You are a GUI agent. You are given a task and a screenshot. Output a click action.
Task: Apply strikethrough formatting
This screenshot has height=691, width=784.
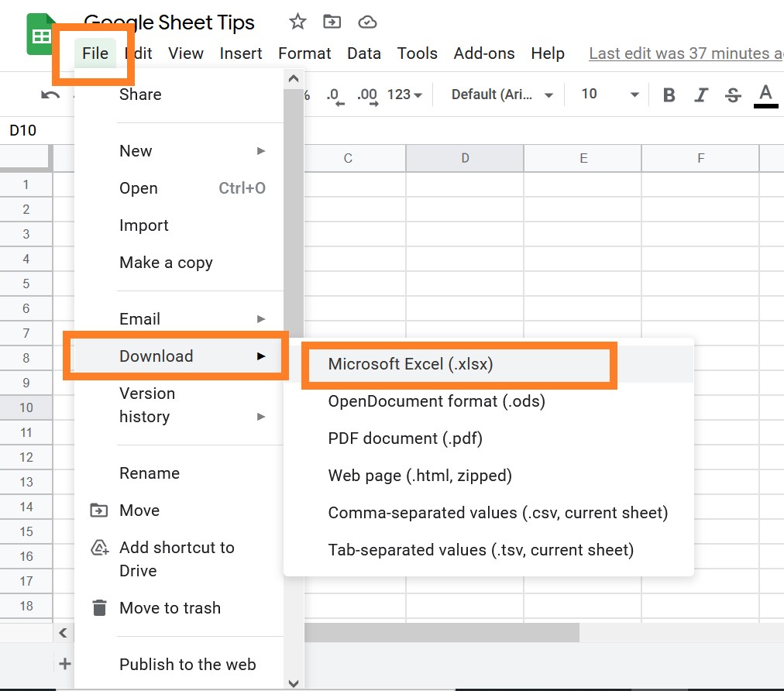(732, 94)
